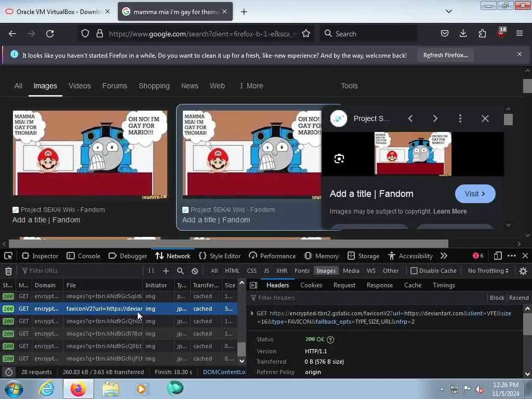This screenshot has height=399, width=532.
Task: Toggle the CSS request filter
Action: point(252,271)
